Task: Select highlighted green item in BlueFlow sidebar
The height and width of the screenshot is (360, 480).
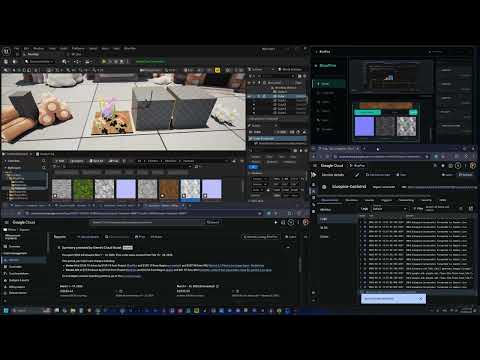Action: click(329, 84)
